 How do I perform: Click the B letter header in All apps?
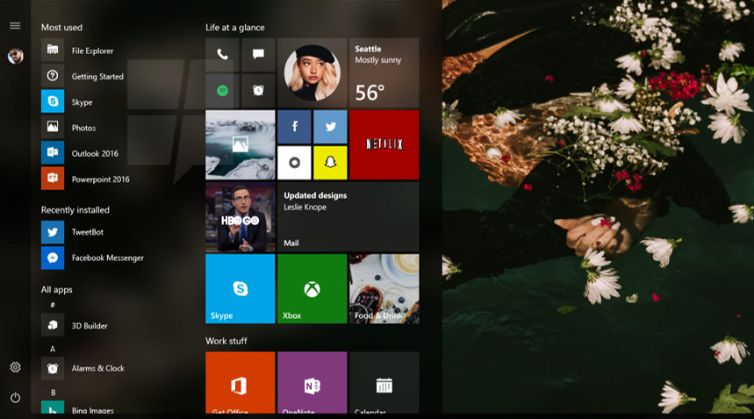53,393
